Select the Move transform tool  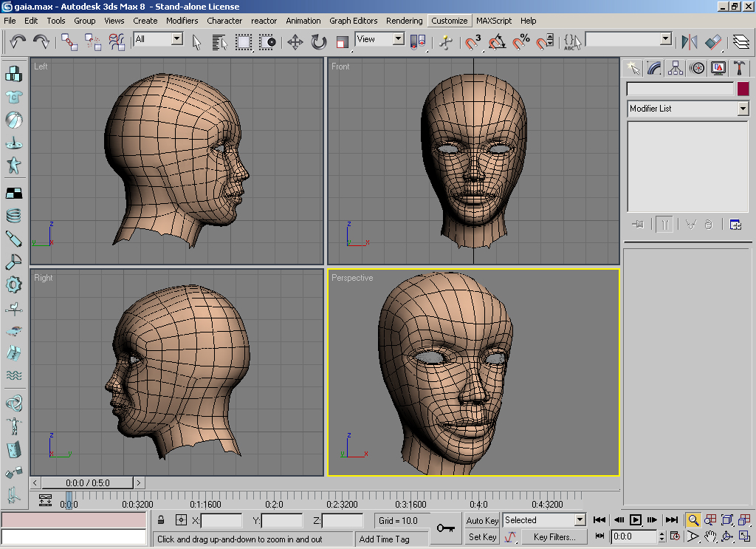click(295, 41)
